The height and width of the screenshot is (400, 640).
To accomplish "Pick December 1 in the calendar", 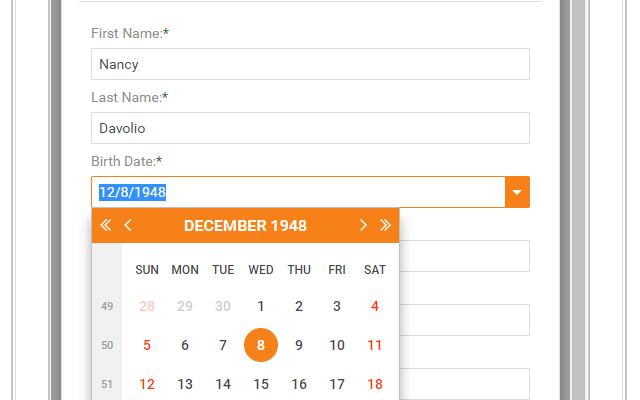I will click(x=261, y=306).
